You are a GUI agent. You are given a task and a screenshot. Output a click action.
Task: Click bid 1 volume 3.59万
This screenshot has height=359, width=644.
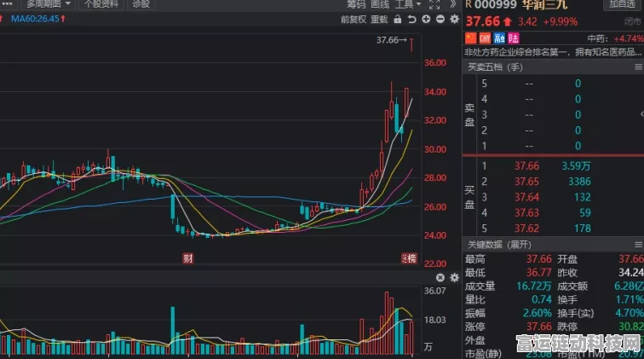point(576,165)
